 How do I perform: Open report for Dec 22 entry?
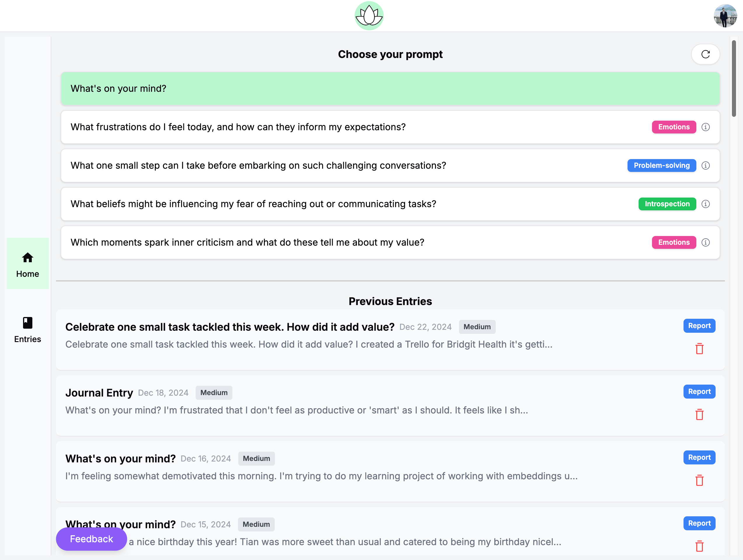[x=699, y=326]
